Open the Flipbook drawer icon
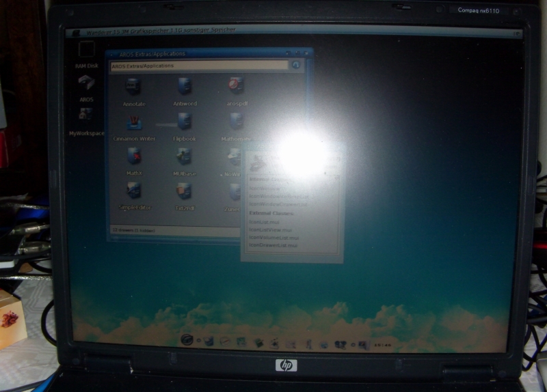This screenshot has height=392, width=547. click(185, 123)
